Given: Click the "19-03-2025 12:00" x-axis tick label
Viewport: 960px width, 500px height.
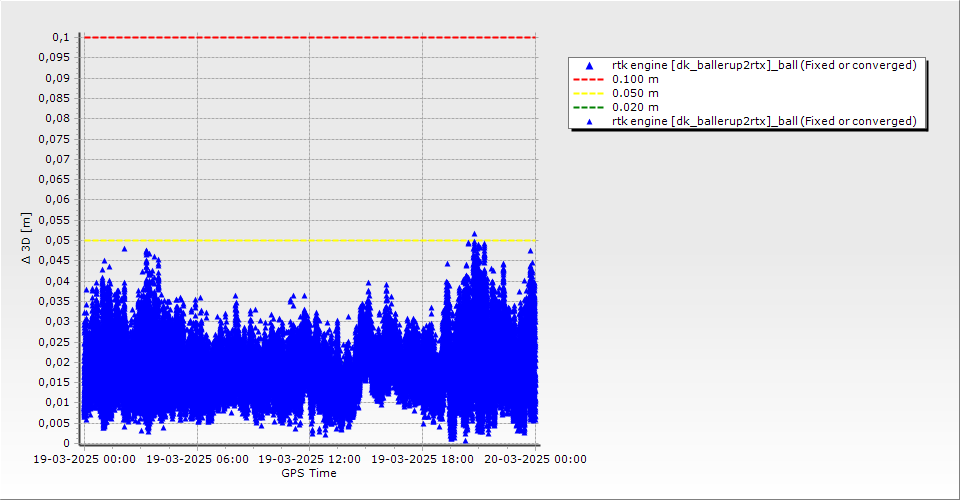Looking at the screenshot, I should 310,460.
